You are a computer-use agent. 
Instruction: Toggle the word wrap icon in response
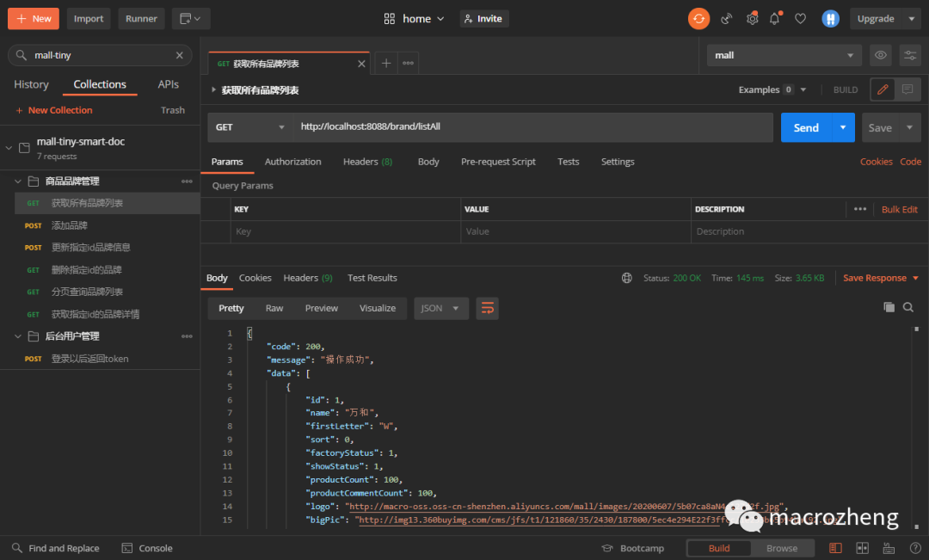[x=487, y=308]
